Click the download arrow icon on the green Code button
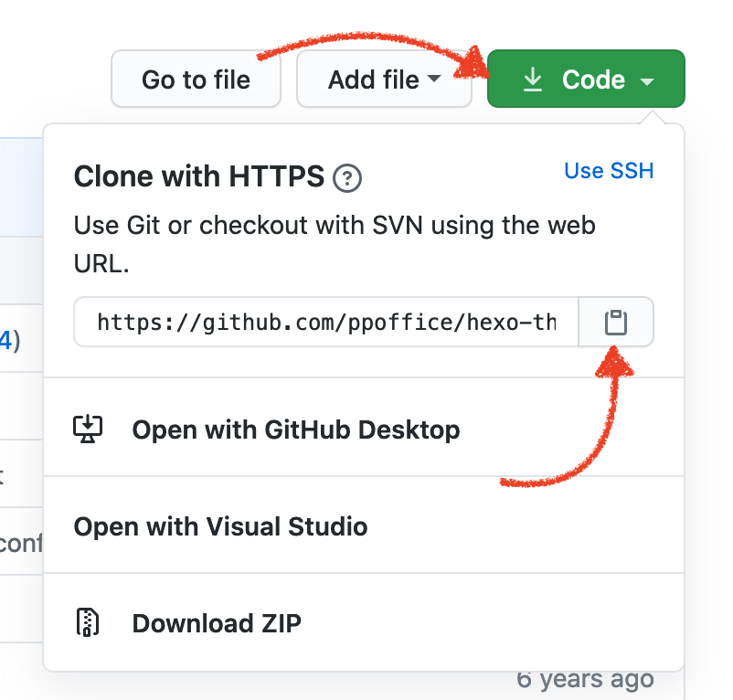Image resolution: width=733 pixels, height=700 pixels. (x=532, y=80)
